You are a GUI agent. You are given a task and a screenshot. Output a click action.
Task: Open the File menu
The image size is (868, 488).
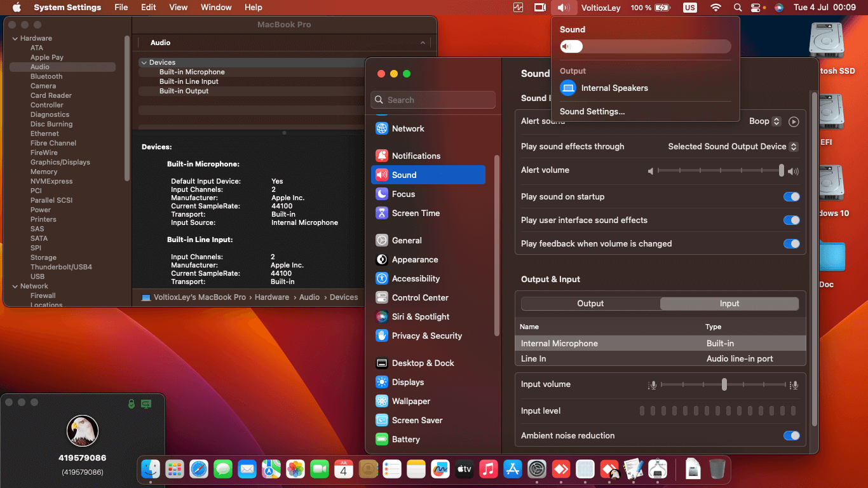coord(121,8)
